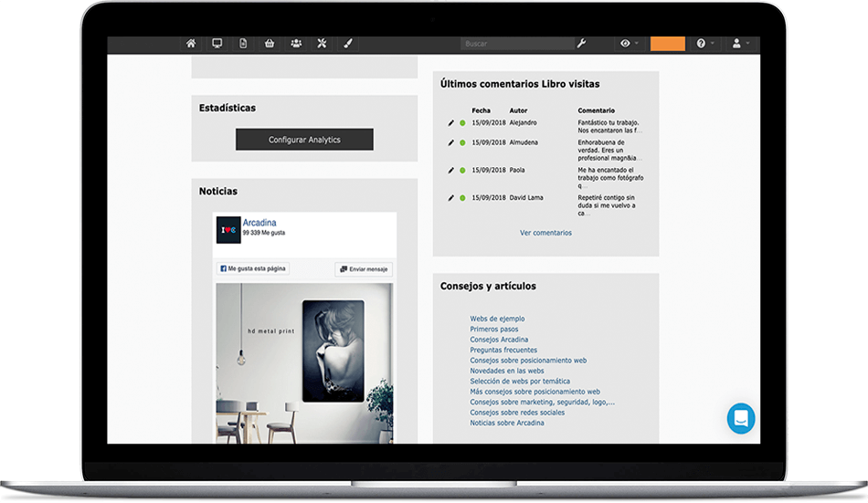Image resolution: width=868 pixels, height=503 pixels.
Task: Click the Arcadina page logo thumbnail
Action: pos(228,230)
